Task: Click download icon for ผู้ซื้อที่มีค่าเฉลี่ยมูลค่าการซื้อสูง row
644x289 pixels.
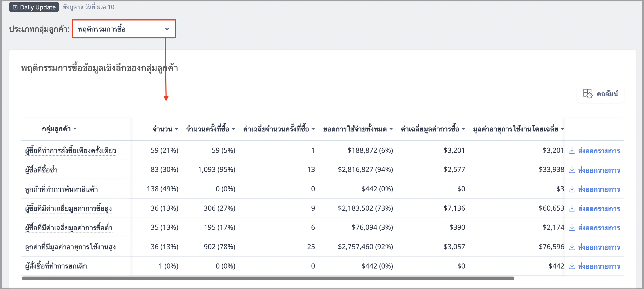Action: [572, 208]
